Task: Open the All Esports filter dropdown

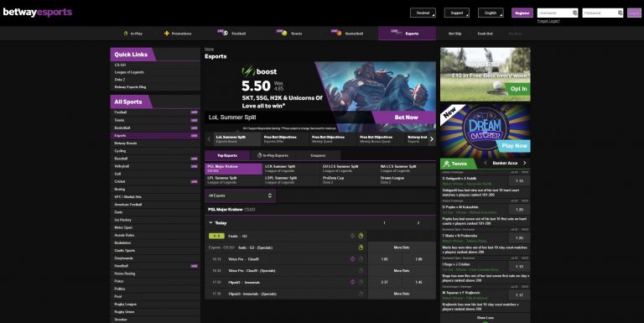Action: tap(241, 195)
